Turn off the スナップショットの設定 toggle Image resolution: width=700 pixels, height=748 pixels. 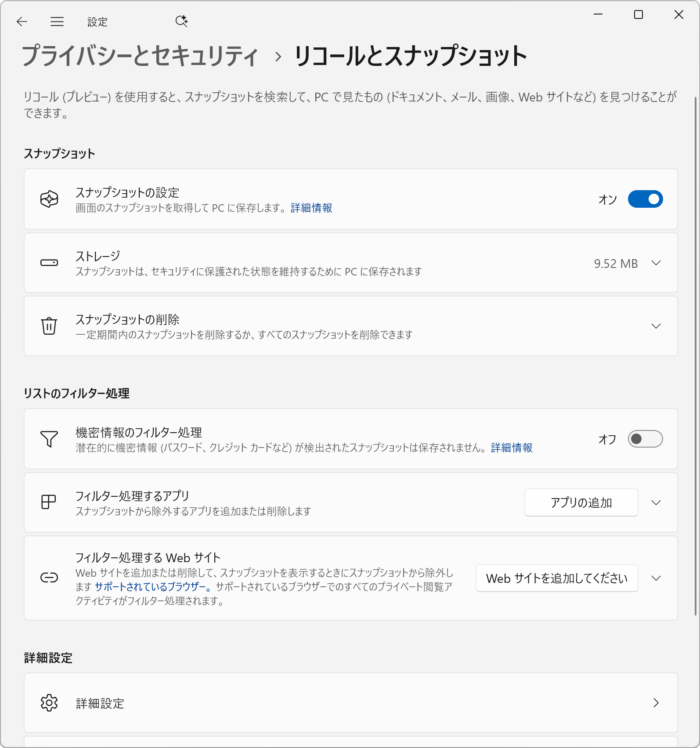coord(645,199)
